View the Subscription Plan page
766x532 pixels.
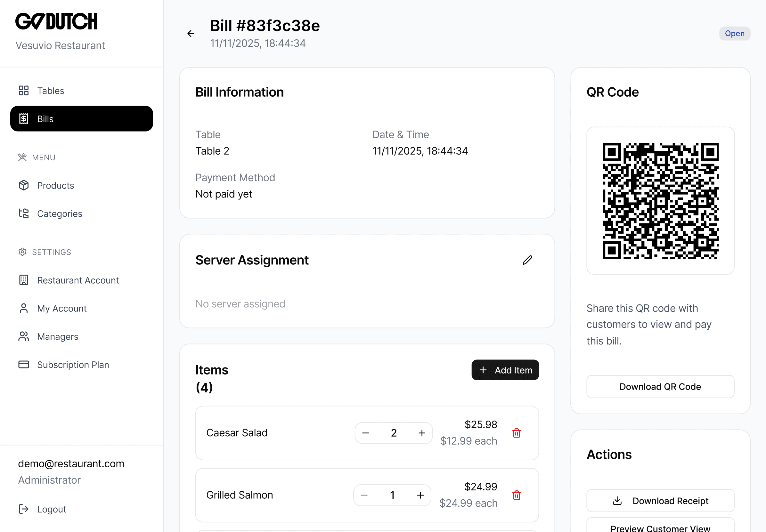click(x=73, y=365)
